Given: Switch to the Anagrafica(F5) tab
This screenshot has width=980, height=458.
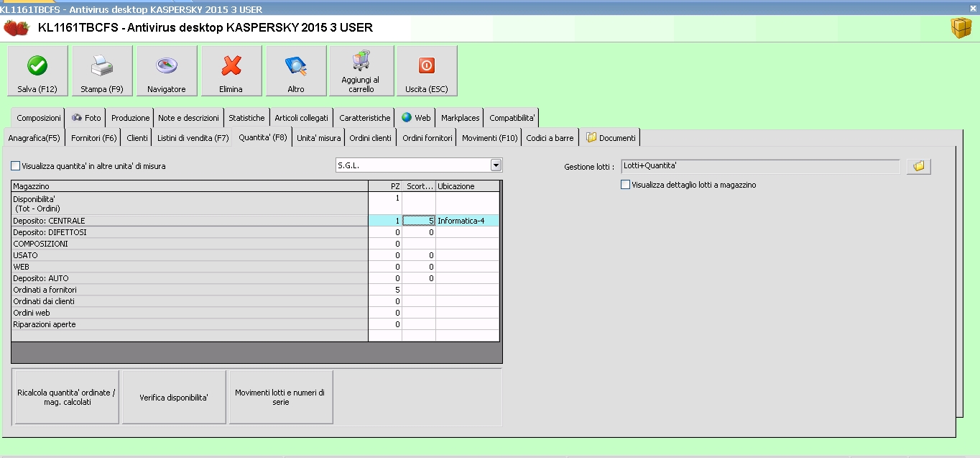Looking at the screenshot, I should coord(34,137).
